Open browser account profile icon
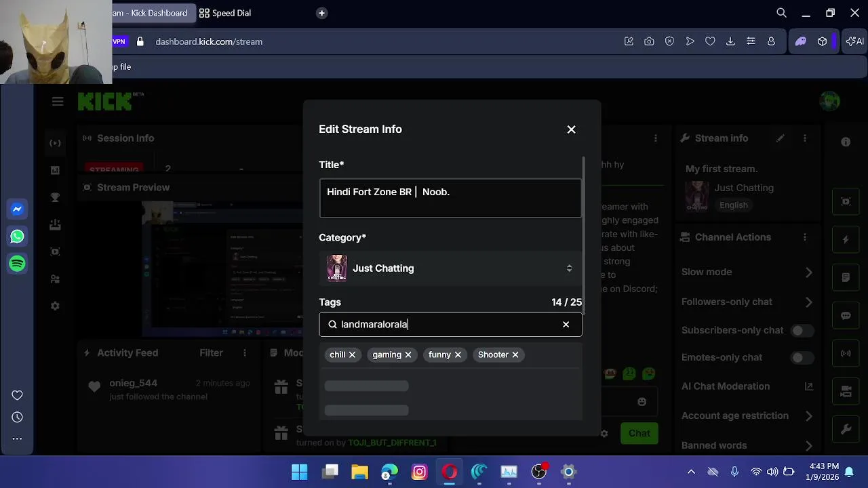 [x=771, y=41]
